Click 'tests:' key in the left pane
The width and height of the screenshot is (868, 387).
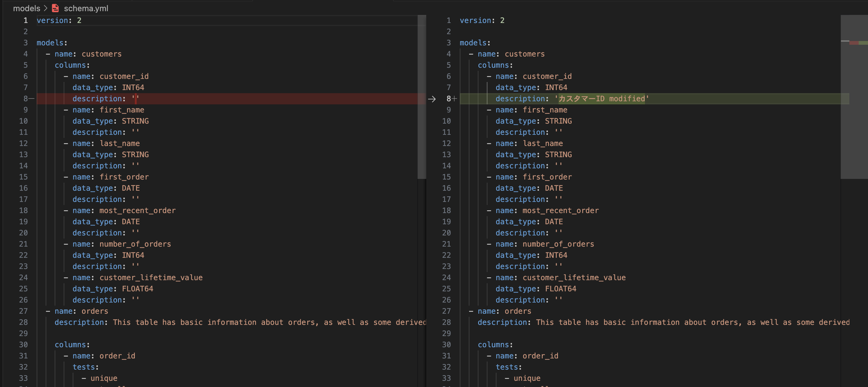point(85,367)
